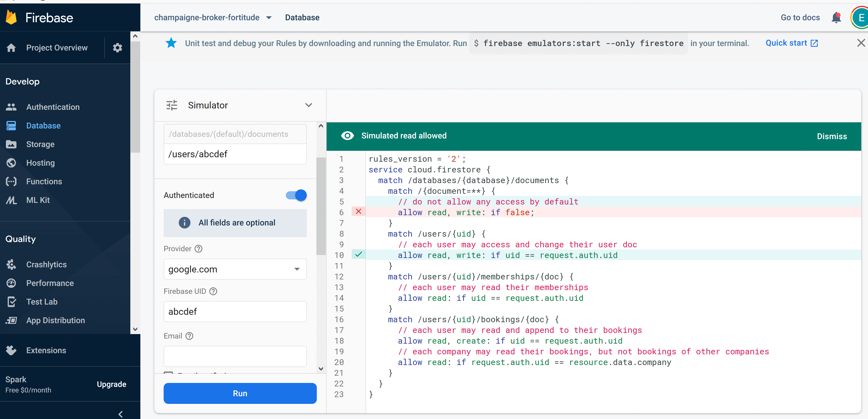Click the Crashlytics sidebar icon

click(11, 264)
